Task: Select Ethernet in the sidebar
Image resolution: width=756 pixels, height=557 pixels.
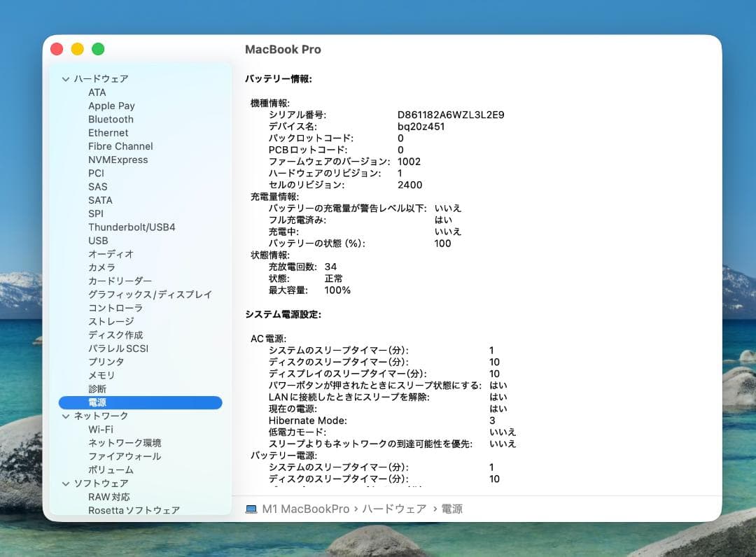Action: point(108,133)
